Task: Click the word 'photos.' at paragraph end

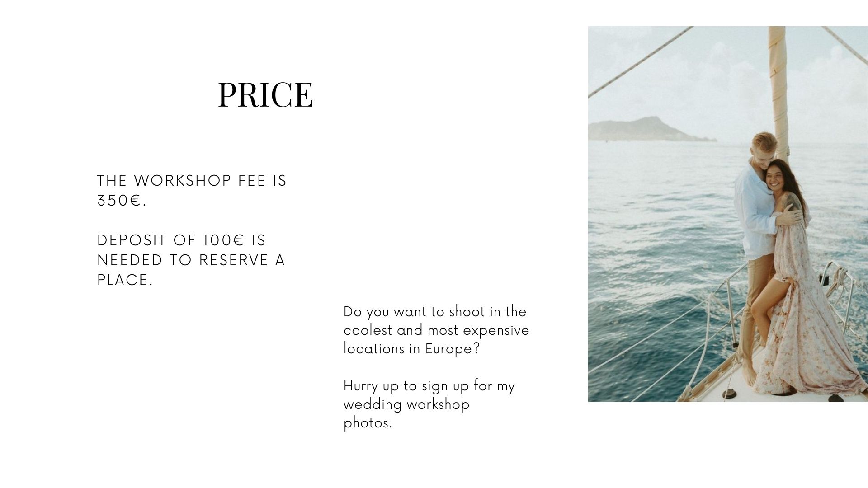Action: click(x=368, y=423)
